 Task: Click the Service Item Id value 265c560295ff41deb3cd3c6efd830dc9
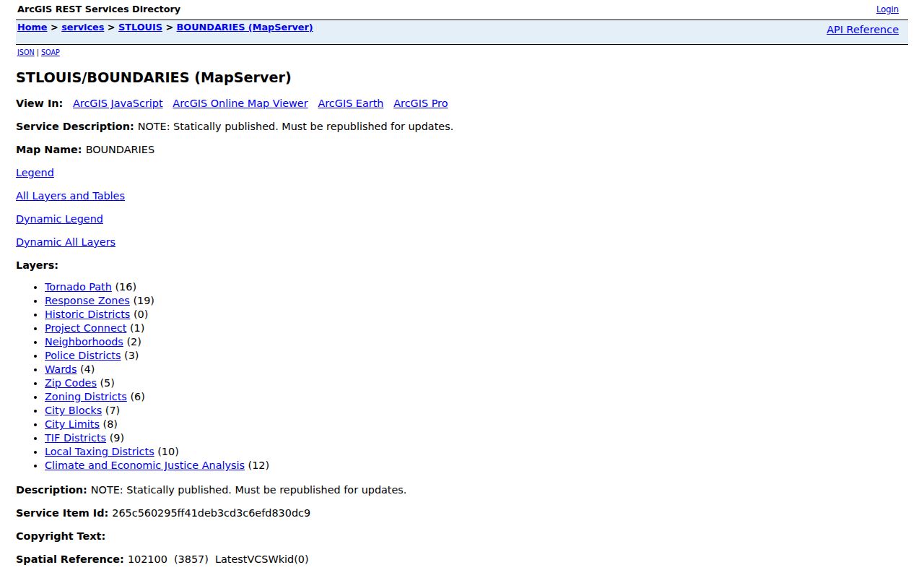point(211,513)
